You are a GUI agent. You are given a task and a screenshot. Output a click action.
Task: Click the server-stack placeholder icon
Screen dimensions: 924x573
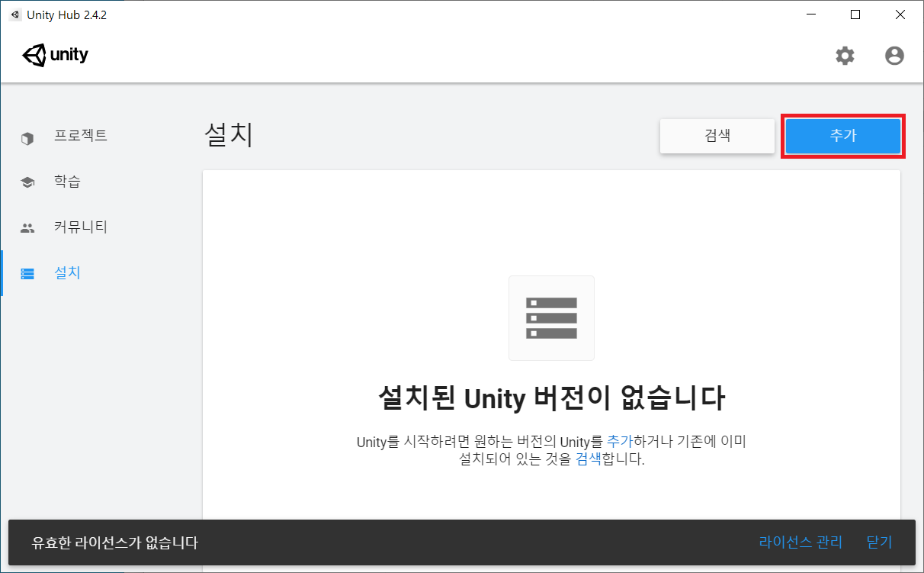coord(551,318)
